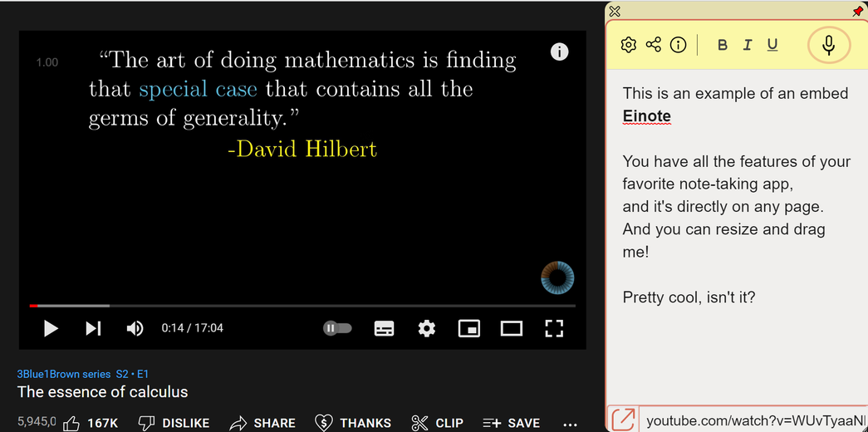Enable subtitles on the video player

pyautogui.click(x=385, y=328)
